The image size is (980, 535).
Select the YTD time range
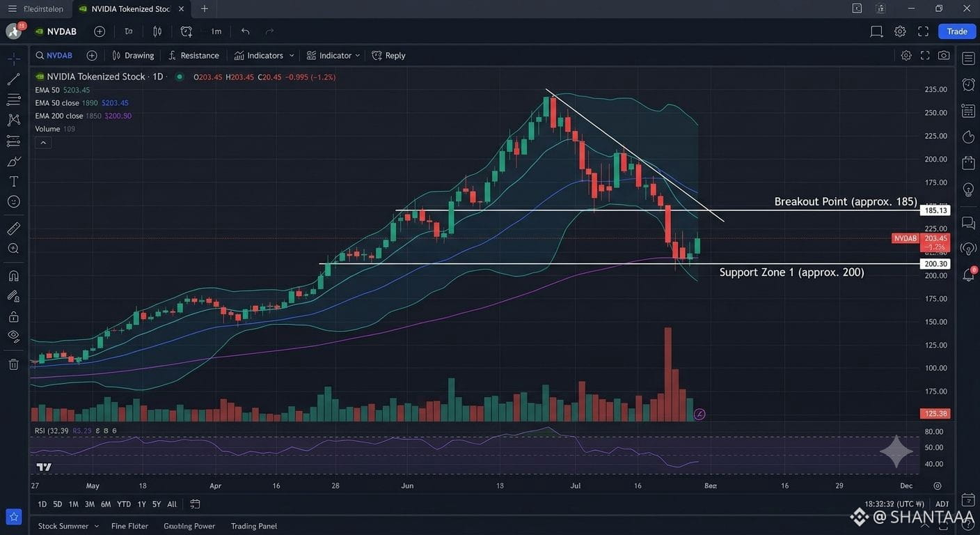click(x=124, y=504)
